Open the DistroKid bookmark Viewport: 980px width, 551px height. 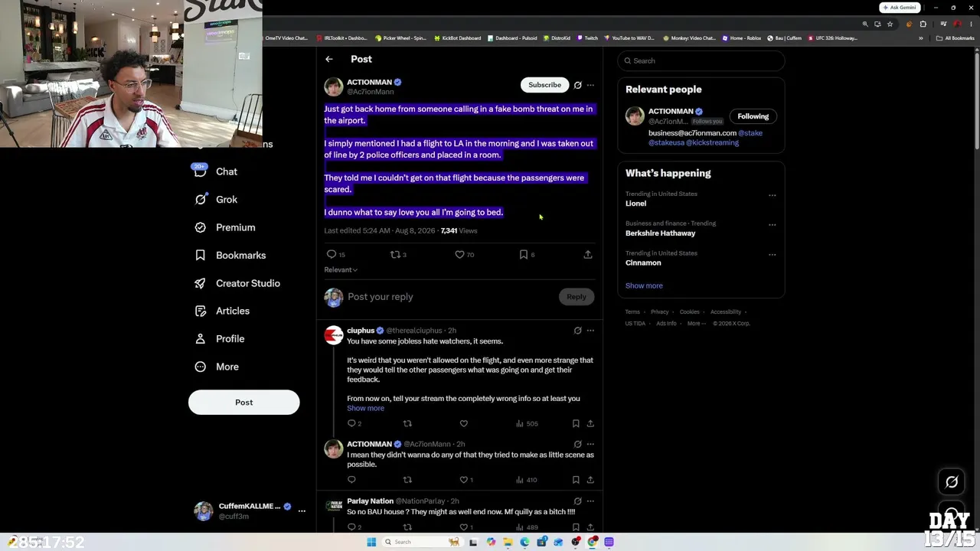click(x=557, y=38)
